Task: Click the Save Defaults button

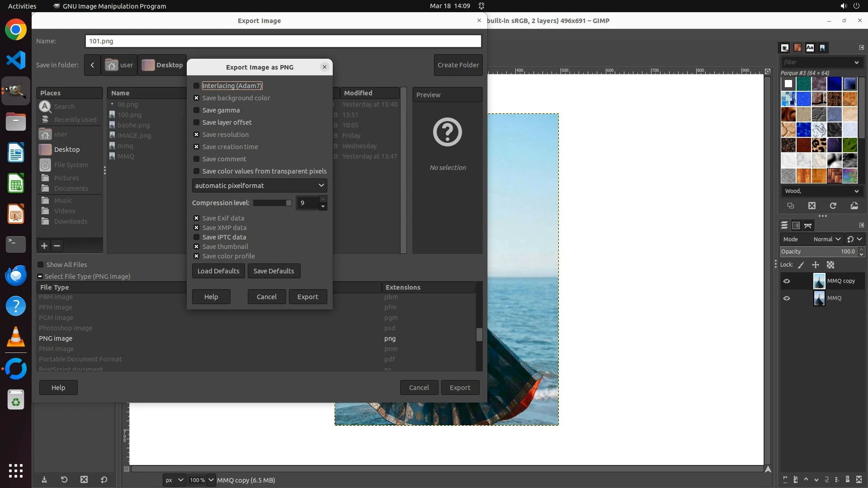Action: [x=274, y=271]
